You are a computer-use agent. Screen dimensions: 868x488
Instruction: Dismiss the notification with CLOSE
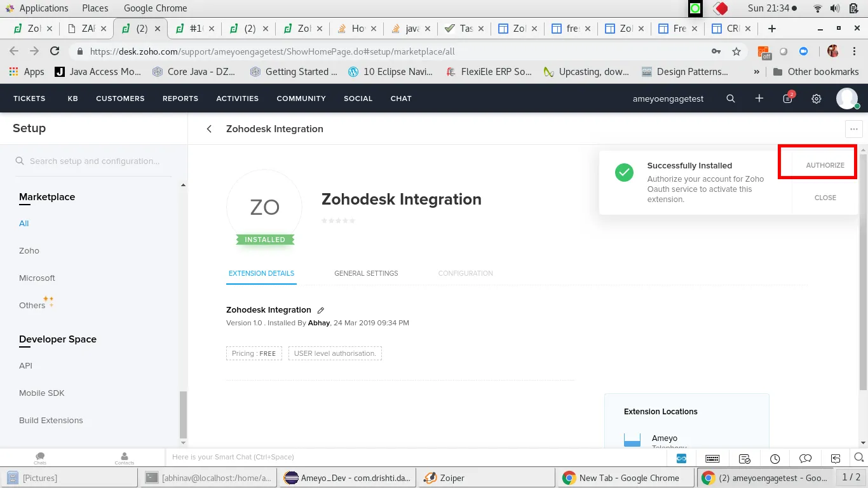click(x=825, y=198)
